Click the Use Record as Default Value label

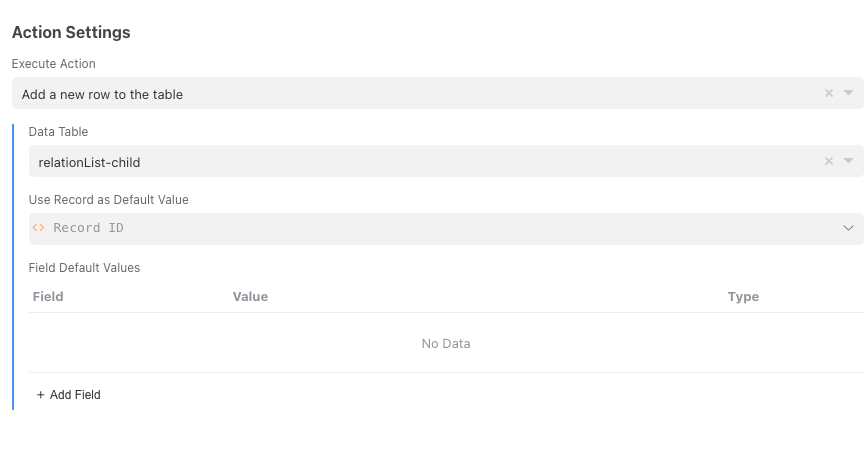[x=109, y=200]
